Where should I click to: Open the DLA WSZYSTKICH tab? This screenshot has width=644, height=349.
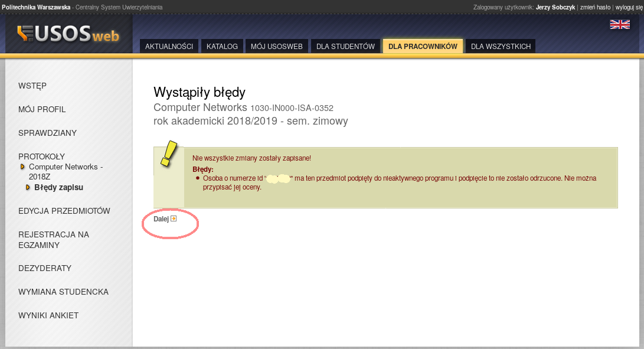[501, 47]
